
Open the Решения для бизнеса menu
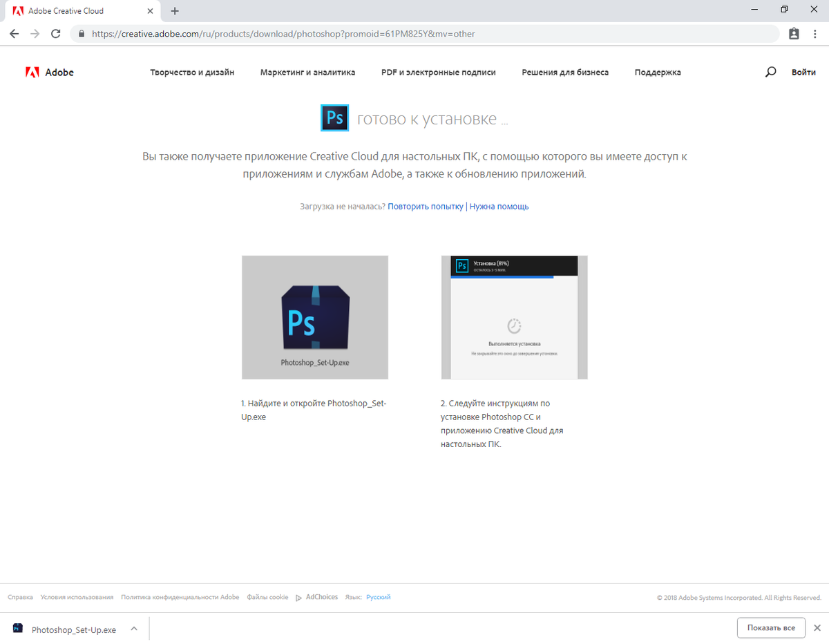coord(565,72)
